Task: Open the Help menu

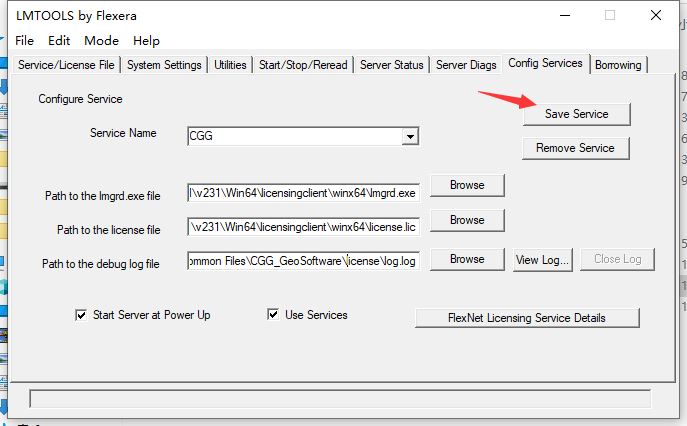Action: pos(146,41)
